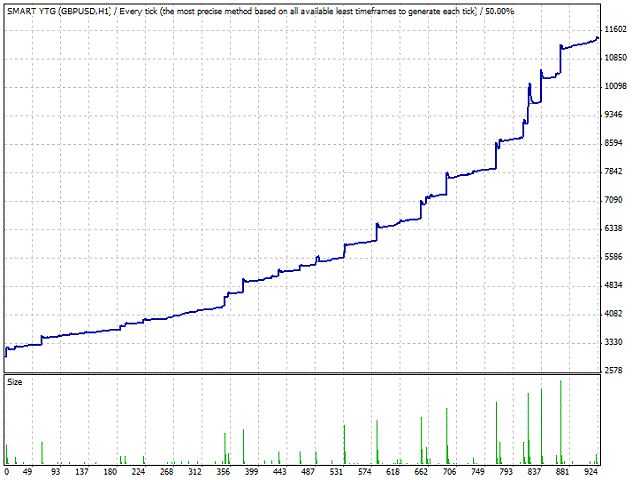Screen dimensions: 640x480
Task: Click the 574 trade number label
Action: (x=364, y=472)
